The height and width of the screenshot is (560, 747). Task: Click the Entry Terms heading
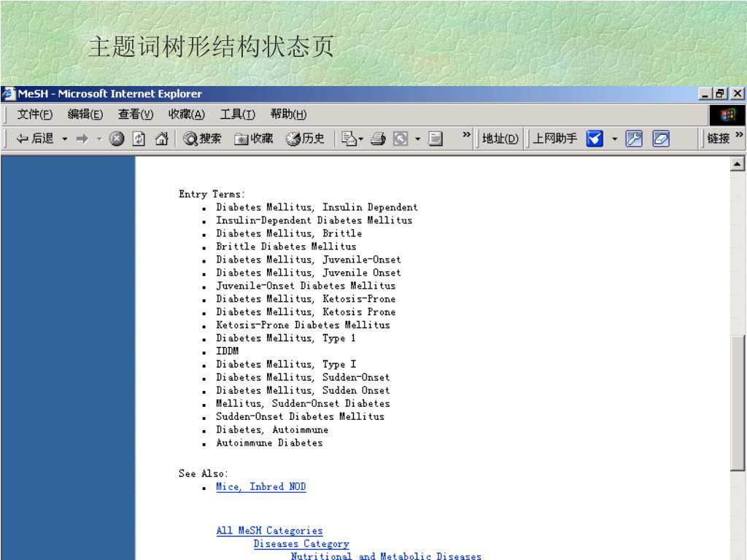(212, 194)
